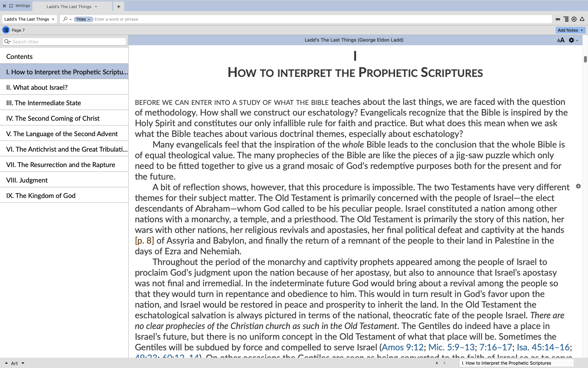Click the recycle arrows icon in toolbar
The width and height of the screenshot is (588, 368).
[582, 19]
